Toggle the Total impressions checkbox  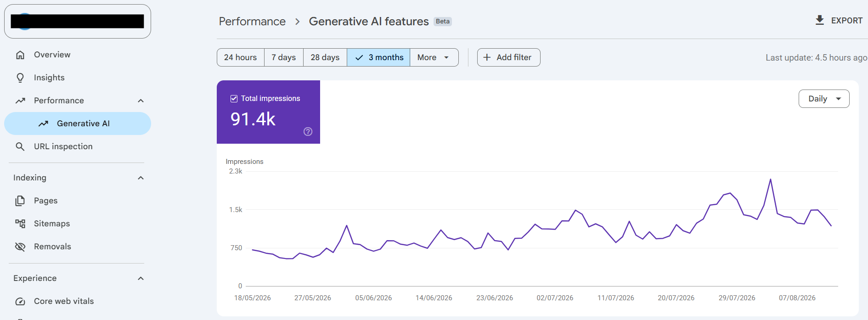[234, 99]
